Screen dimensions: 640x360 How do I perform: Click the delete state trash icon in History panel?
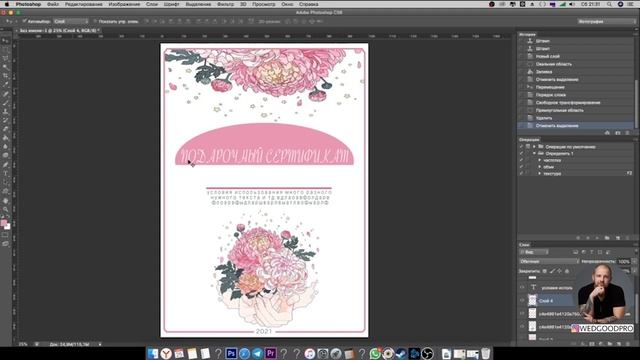click(x=627, y=133)
